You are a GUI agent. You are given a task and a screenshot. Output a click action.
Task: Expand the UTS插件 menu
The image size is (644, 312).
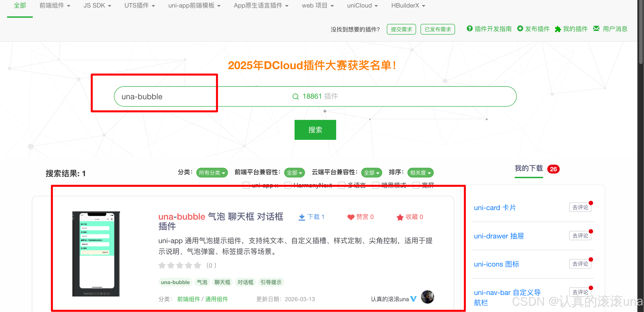pyautogui.click(x=140, y=6)
